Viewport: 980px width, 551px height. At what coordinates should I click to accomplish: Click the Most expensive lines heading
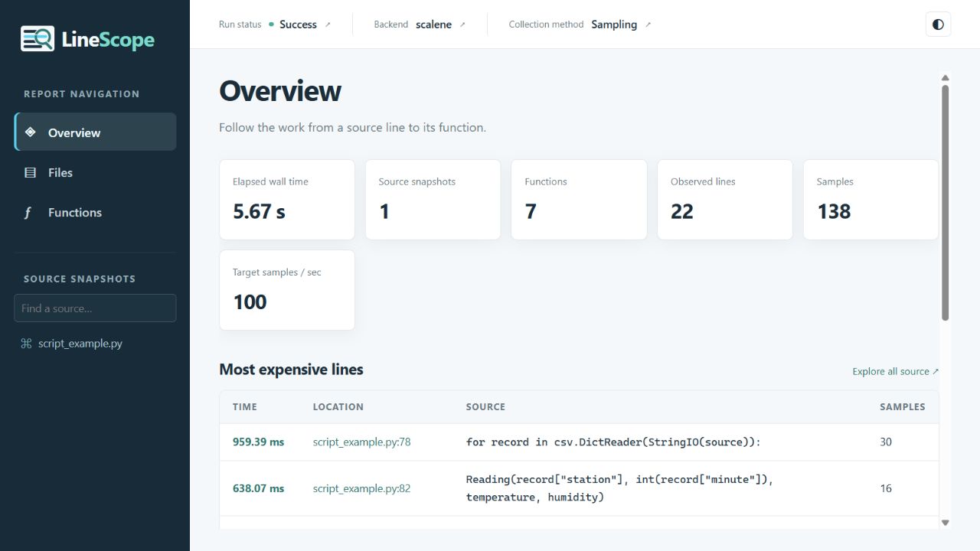(291, 369)
